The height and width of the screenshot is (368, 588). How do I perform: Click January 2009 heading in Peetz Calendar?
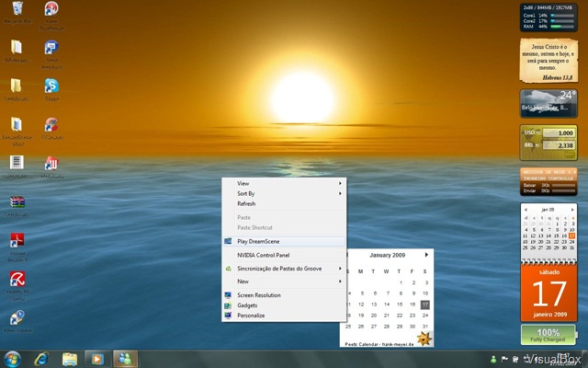tap(388, 255)
